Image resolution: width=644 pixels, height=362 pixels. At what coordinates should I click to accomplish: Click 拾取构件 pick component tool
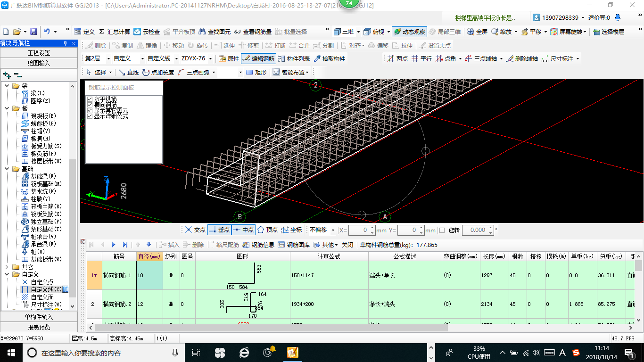pos(329,58)
